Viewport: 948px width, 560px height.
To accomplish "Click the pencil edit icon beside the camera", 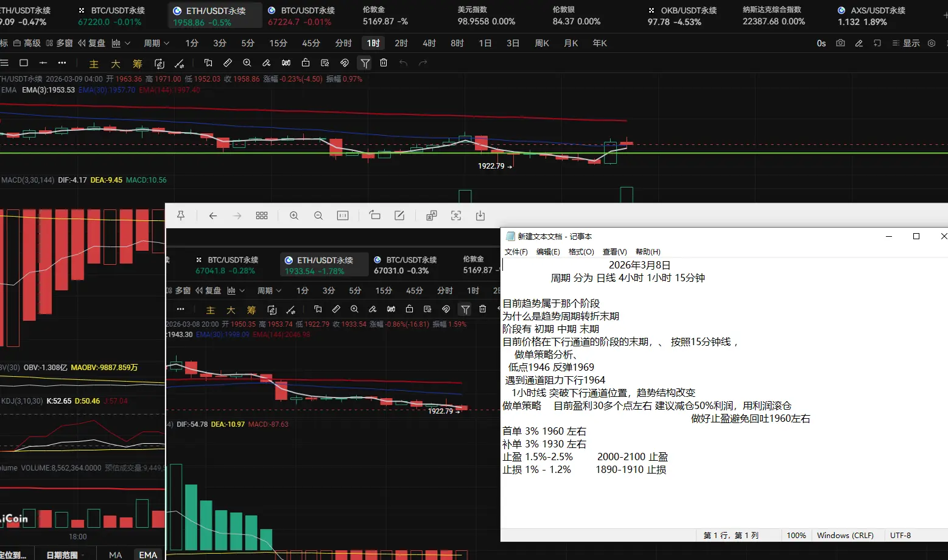I will coord(858,43).
